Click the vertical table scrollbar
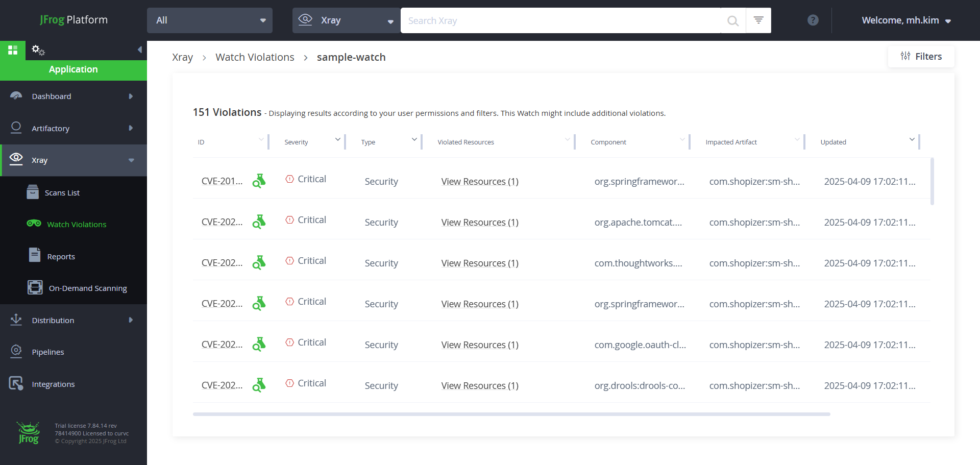Screen dimensions: 980x465 tap(932, 181)
